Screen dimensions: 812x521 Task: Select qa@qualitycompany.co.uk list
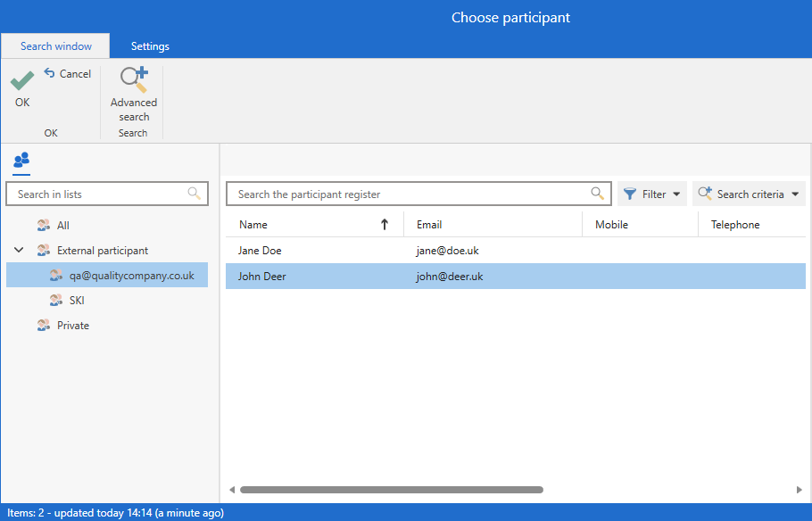pos(107,275)
